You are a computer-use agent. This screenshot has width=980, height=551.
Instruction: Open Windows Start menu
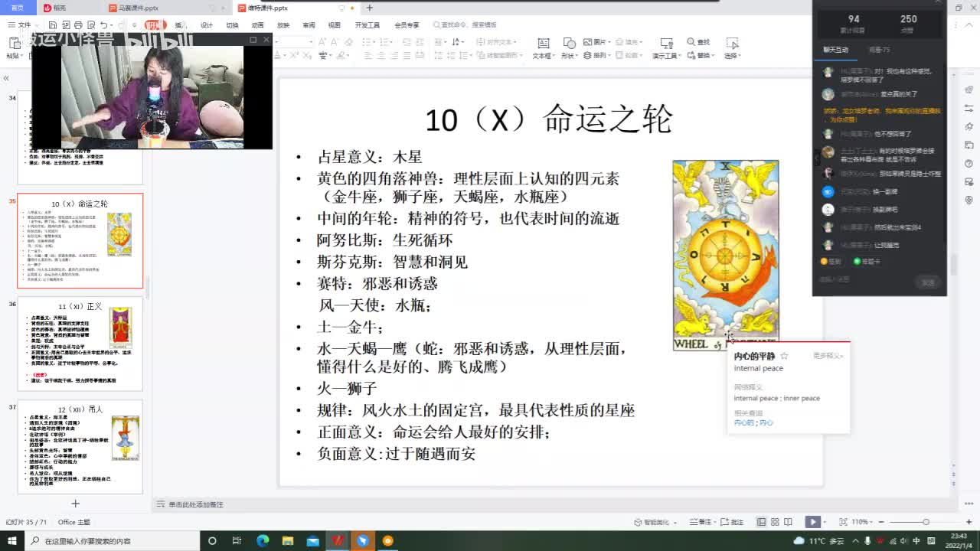pos(11,540)
